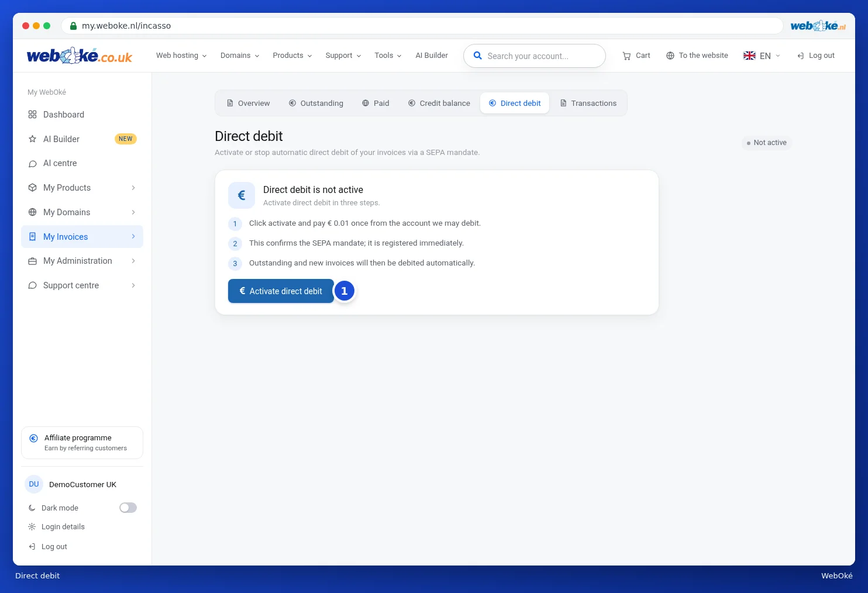Click the Support centre speech bubble icon
The image size is (868, 593).
pyautogui.click(x=33, y=285)
